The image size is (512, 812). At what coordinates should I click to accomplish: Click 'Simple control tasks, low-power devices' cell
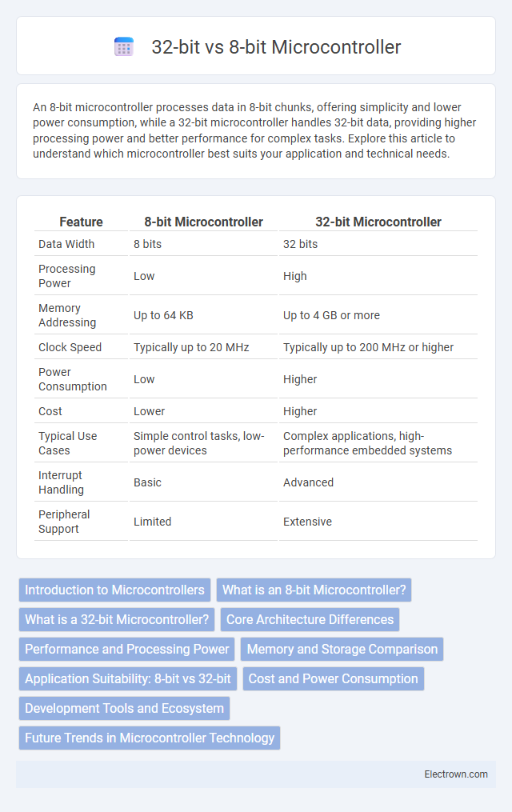tap(199, 443)
